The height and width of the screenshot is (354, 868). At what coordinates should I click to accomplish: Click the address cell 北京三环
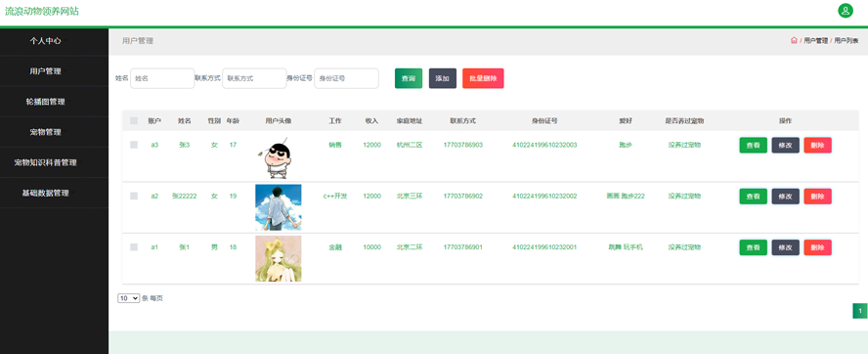pyautogui.click(x=410, y=197)
